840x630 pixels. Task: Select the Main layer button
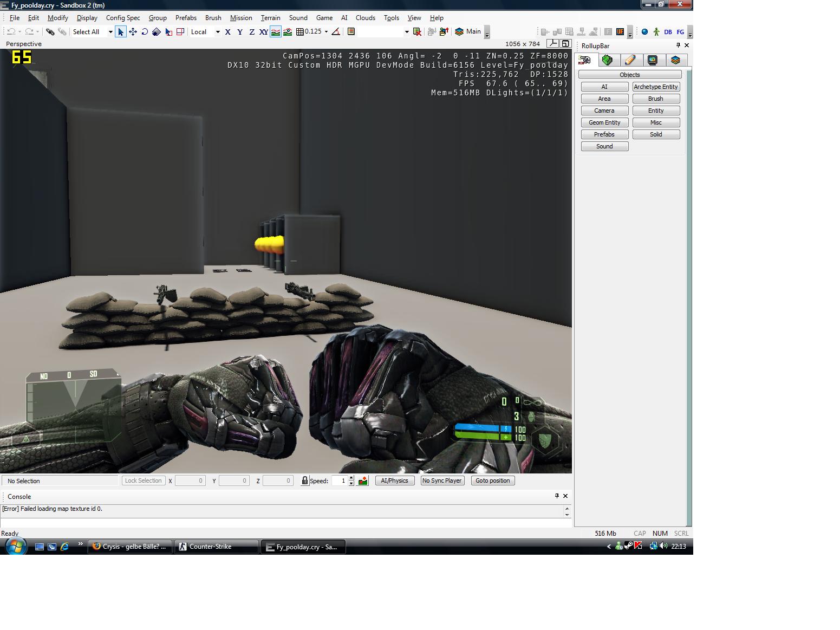click(468, 31)
